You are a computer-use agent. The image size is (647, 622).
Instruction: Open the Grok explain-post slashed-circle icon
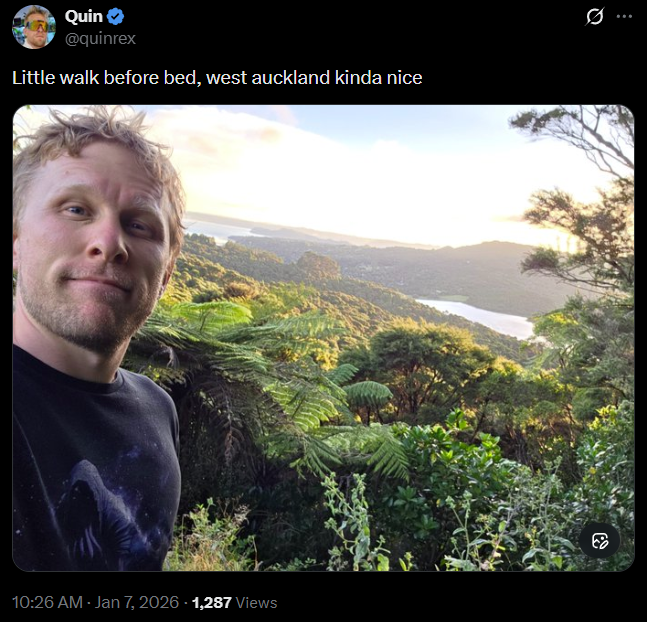coord(595,17)
